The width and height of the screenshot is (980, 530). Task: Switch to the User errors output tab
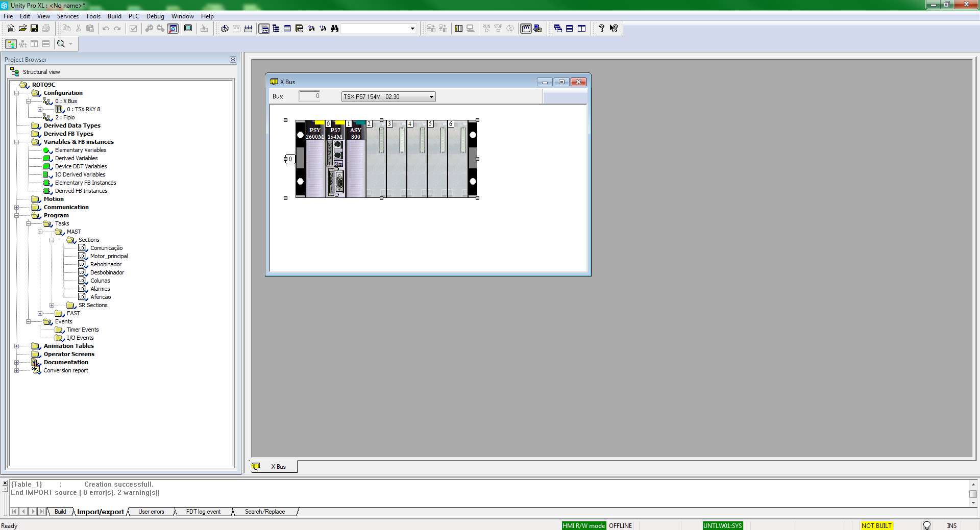(151, 512)
